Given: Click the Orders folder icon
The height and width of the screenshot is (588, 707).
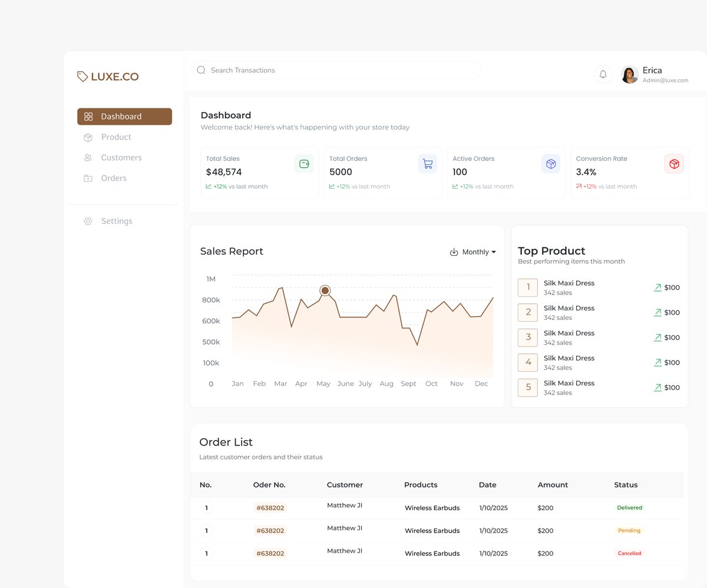Looking at the screenshot, I should (x=88, y=178).
